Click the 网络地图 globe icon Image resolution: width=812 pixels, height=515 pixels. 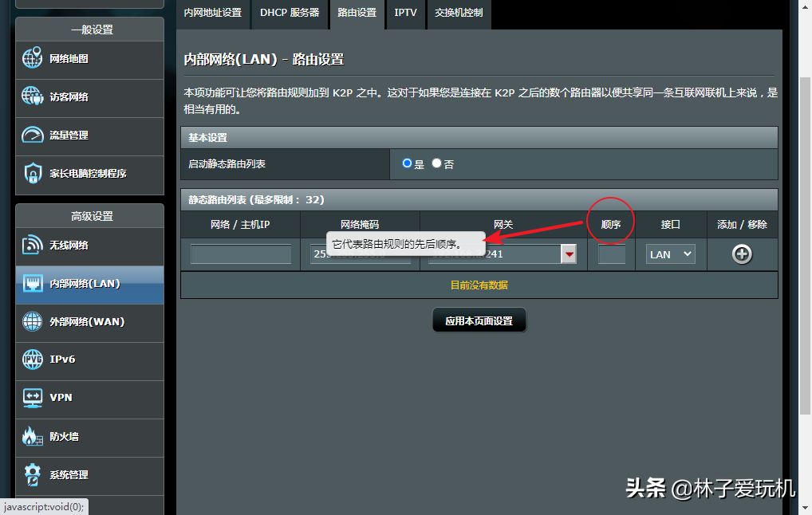[x=33, y=58]
